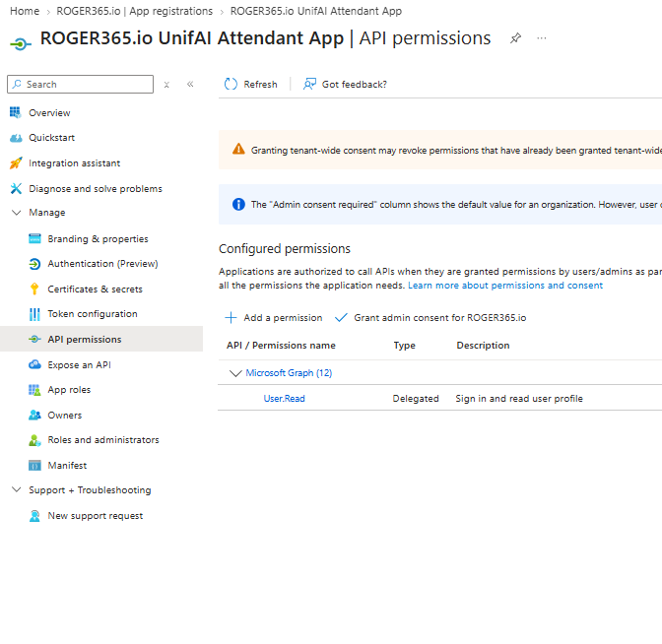This screenshot has height=644, width=662.
Task: Click Grant admin consent for ROGER365.io
Action: pos(440,318)
